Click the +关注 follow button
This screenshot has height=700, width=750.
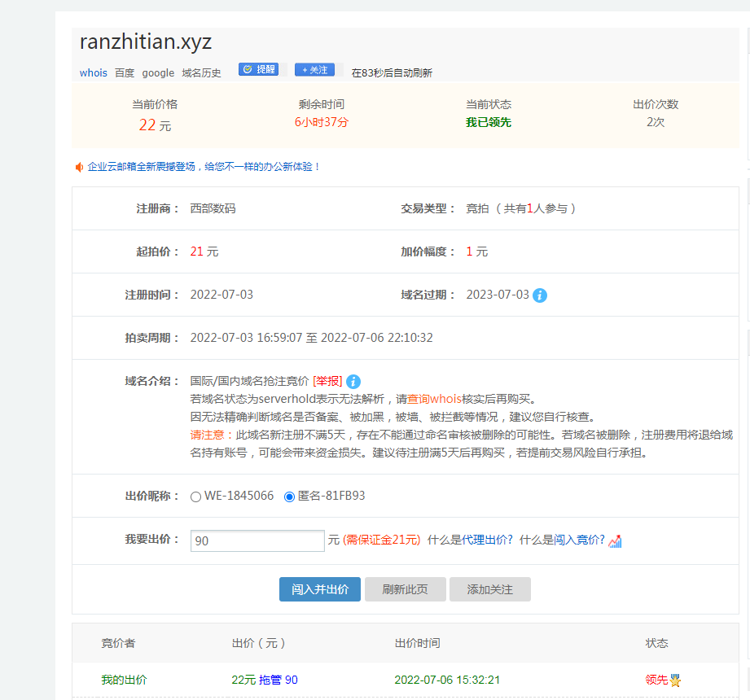[314, 70]
